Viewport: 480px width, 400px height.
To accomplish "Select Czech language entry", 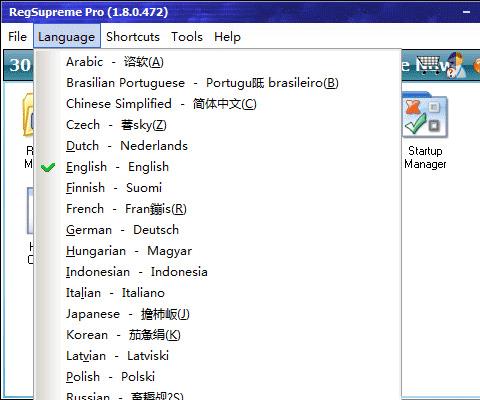I will (x=218, y=125).
